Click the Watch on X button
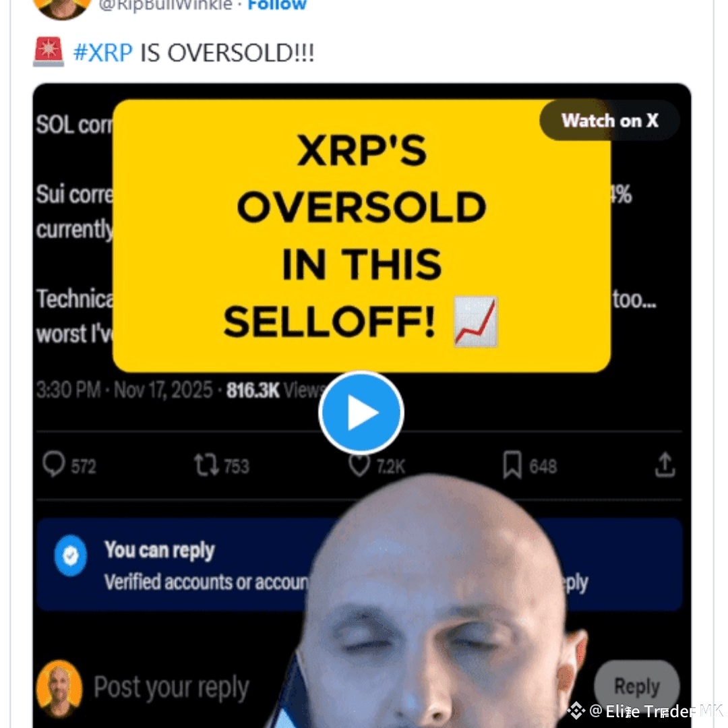728x728 pixels. pyautogui.click(x=609, y=121)
